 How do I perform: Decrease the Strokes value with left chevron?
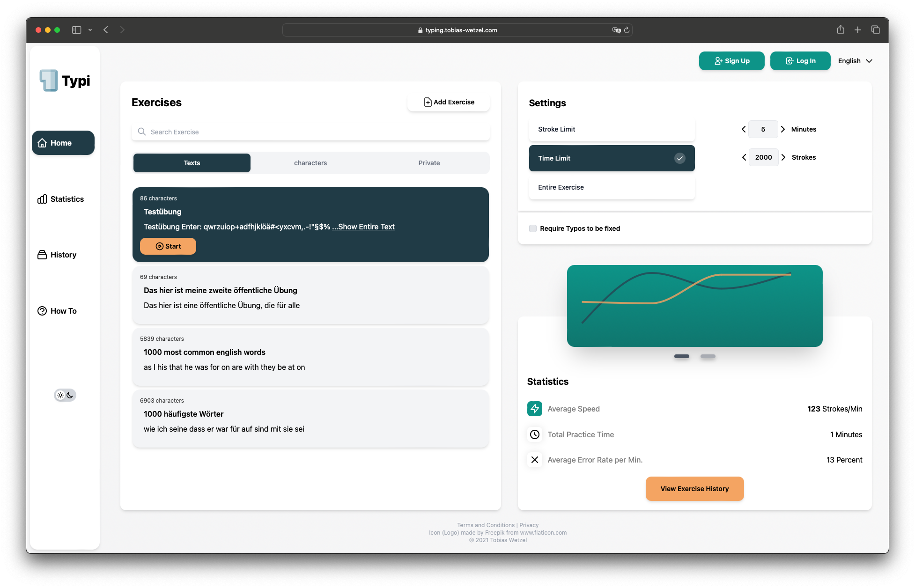(744, 157)
